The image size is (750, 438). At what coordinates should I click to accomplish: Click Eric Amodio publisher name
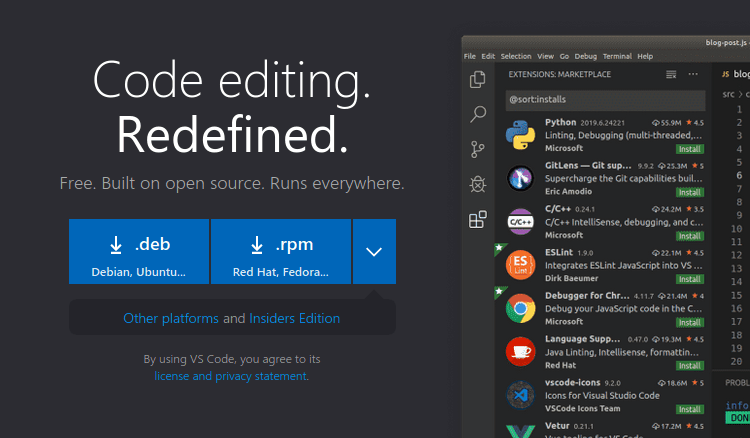pyautogui.click(x=568, y=191)
